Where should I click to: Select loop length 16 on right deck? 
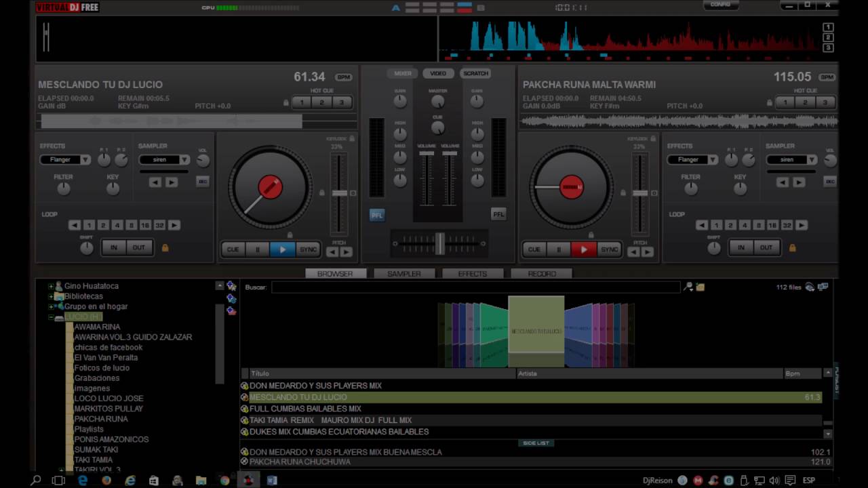coord(772,225)
